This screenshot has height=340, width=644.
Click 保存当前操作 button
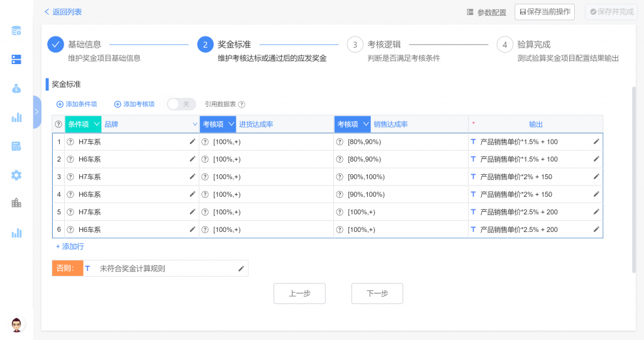[x=544, y=12]
